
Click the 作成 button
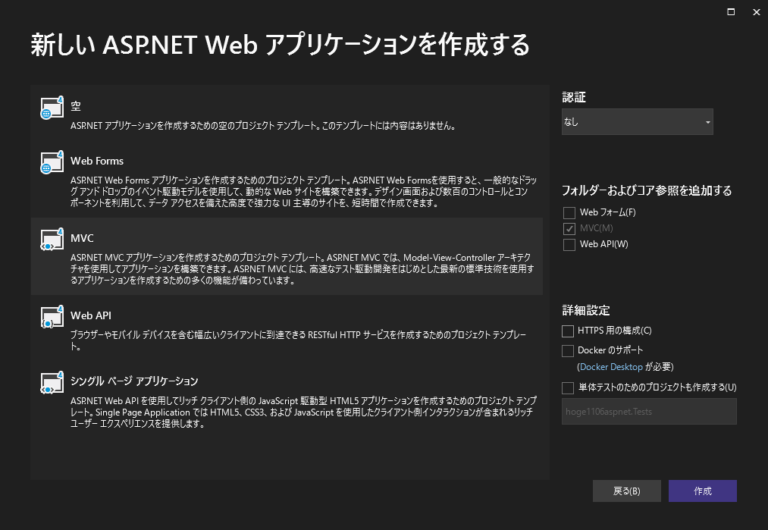pos(702,491)
